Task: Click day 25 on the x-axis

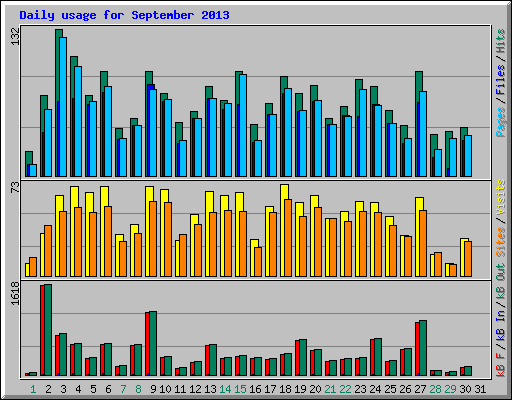Action: (x=390, y=389)
